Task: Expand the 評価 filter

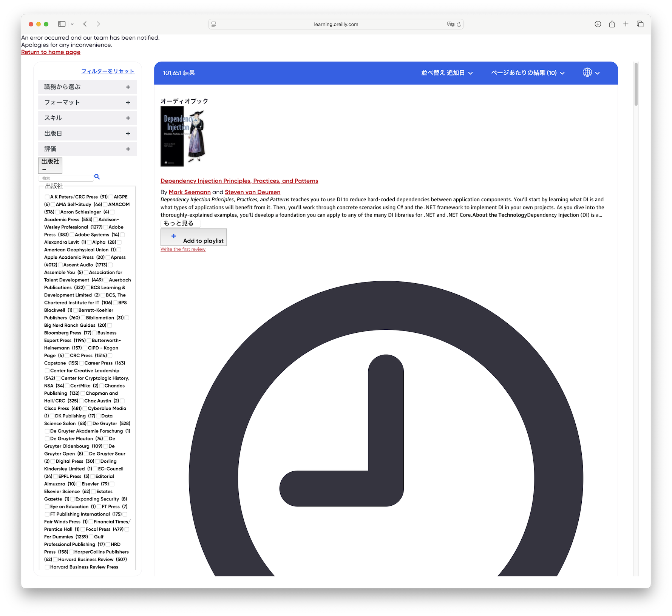Action: 88,149
